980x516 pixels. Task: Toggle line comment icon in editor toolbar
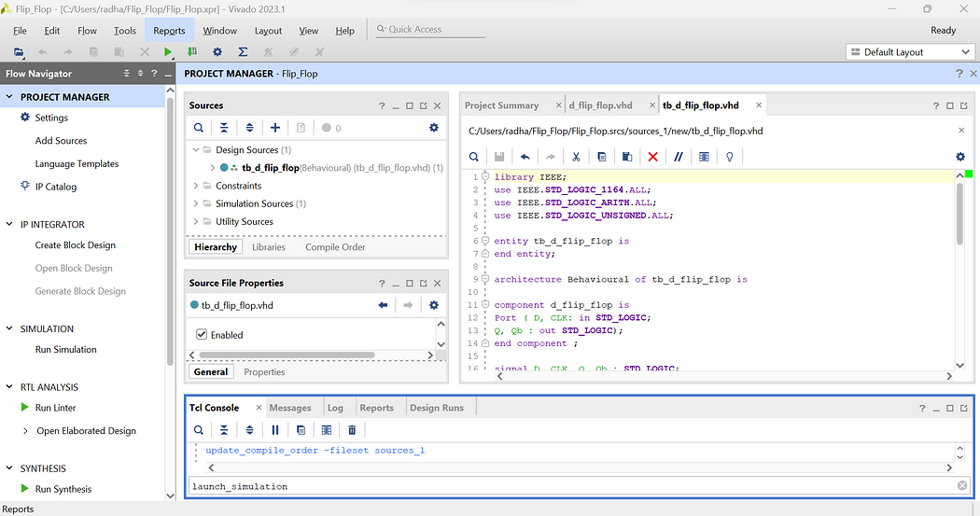tap(679, 157)
